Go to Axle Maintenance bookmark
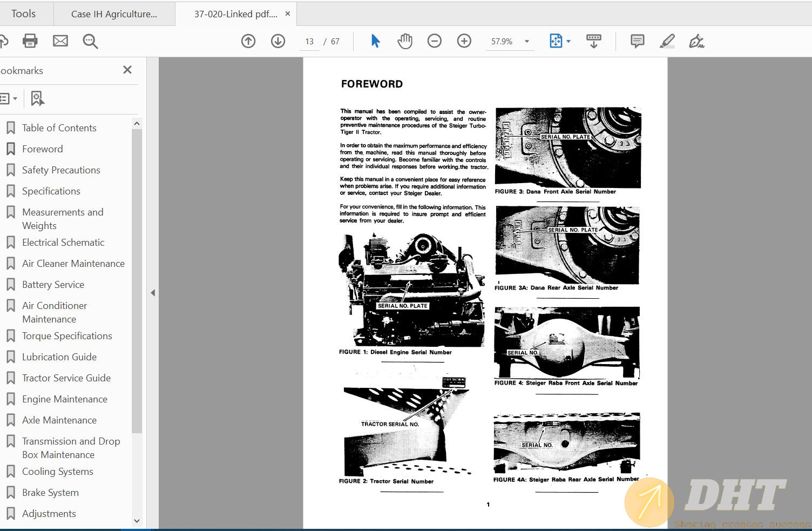Image resolution: width=812 pixels, height=531 pixels. click(x=59, y=420)
